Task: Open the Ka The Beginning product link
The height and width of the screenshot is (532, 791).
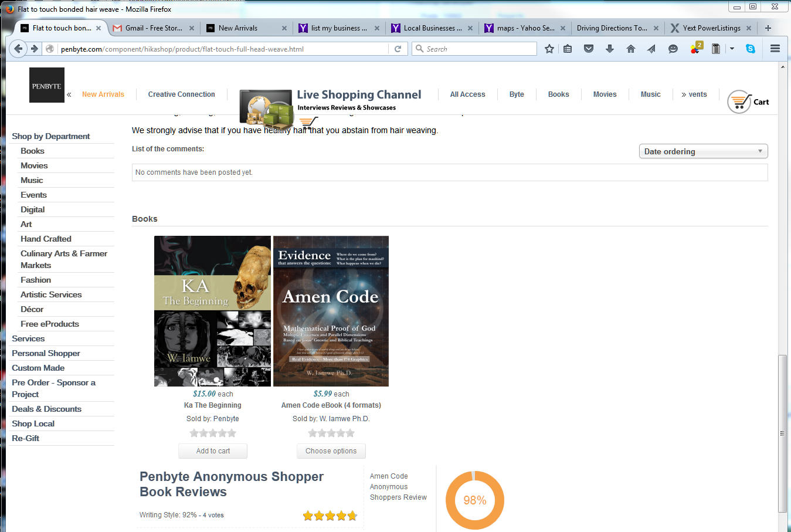Action: click(213, 405)
